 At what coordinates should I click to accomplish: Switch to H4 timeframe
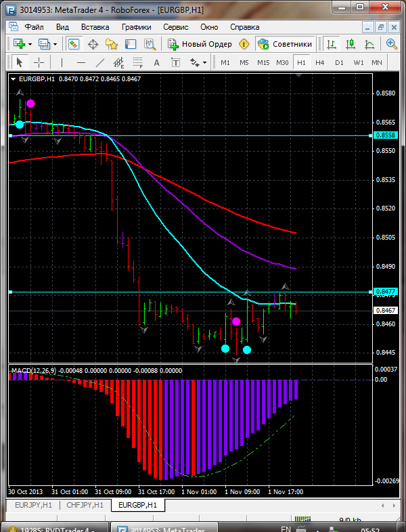coord(320,62)
